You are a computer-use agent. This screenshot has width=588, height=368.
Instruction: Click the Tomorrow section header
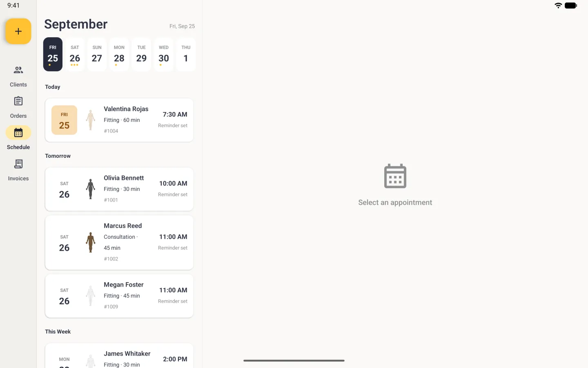coord(58,156)
